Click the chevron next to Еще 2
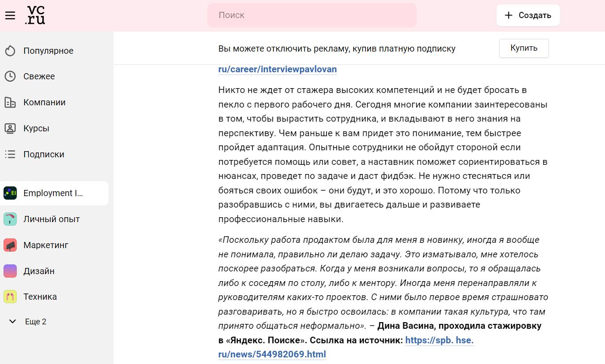The image size is (605, 364). click(13, 322)
